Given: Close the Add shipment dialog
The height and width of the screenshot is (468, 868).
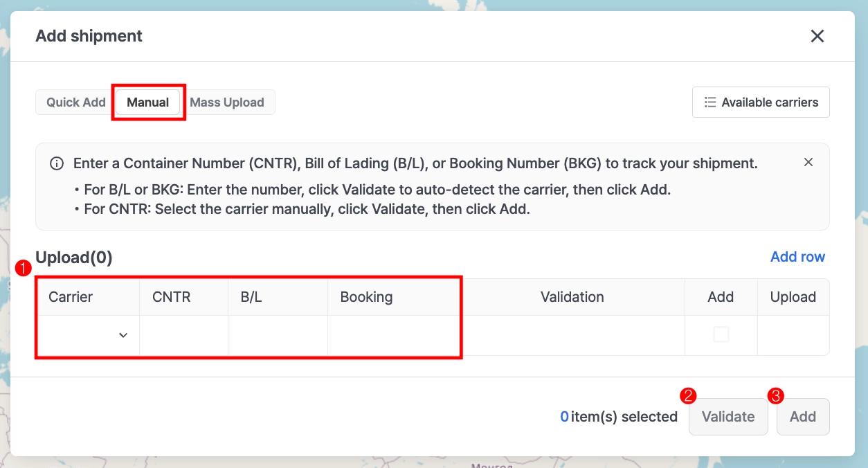Looking at the screenshot, I should coord(817,36).
